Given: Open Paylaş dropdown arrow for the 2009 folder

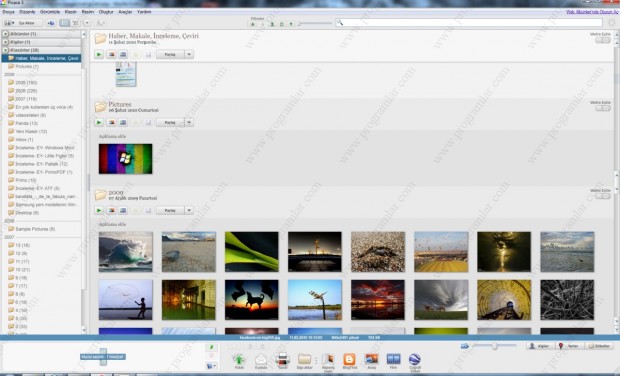Looking at the screenshot, I should pos(189,211).
